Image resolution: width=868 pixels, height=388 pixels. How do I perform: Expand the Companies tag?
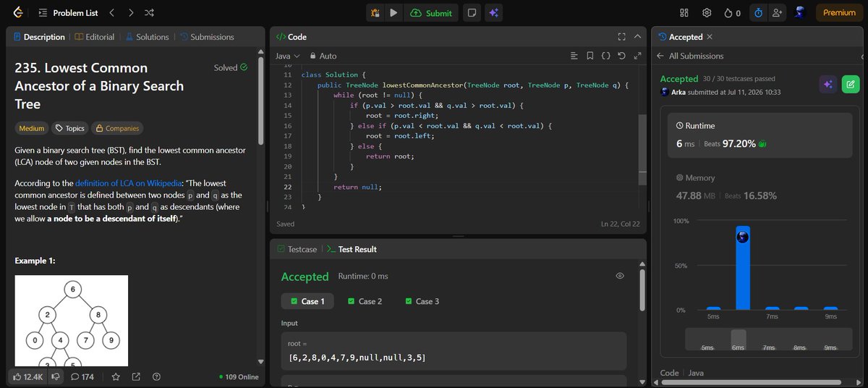pos(116,128)
